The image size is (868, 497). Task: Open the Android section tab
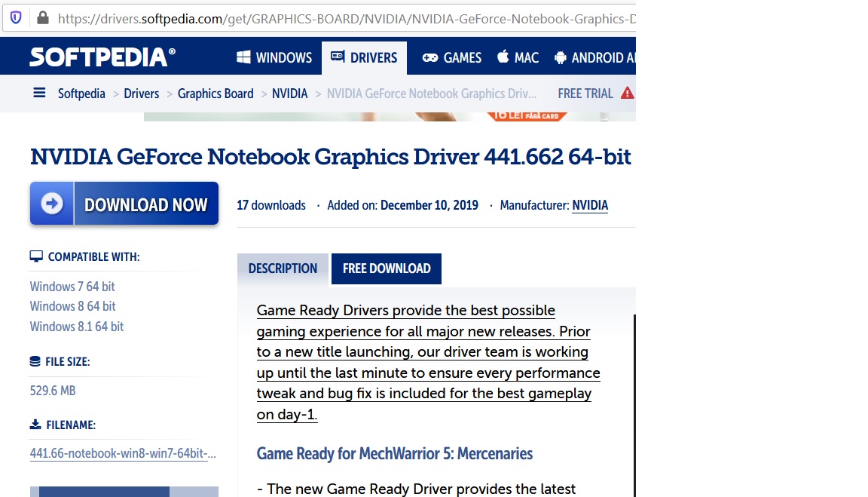pyautogui.click(x=594, y=57)
